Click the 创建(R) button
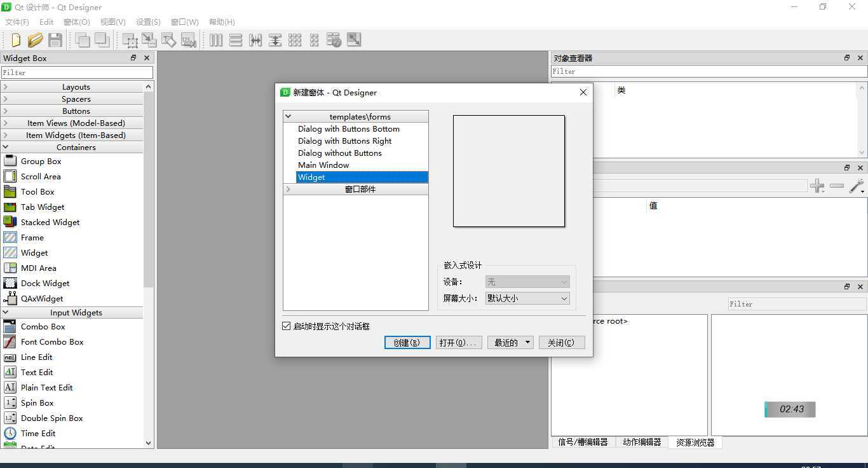The image size is (868, 468). tap(407, 343)
